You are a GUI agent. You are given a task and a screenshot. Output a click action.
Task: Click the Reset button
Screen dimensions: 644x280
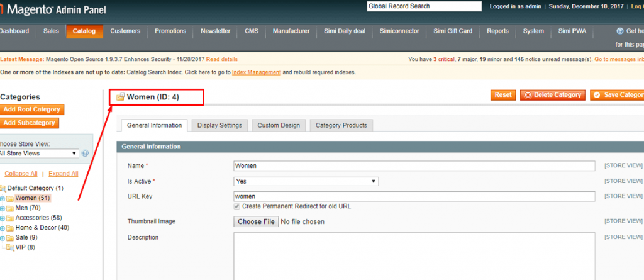pos(503,95)
